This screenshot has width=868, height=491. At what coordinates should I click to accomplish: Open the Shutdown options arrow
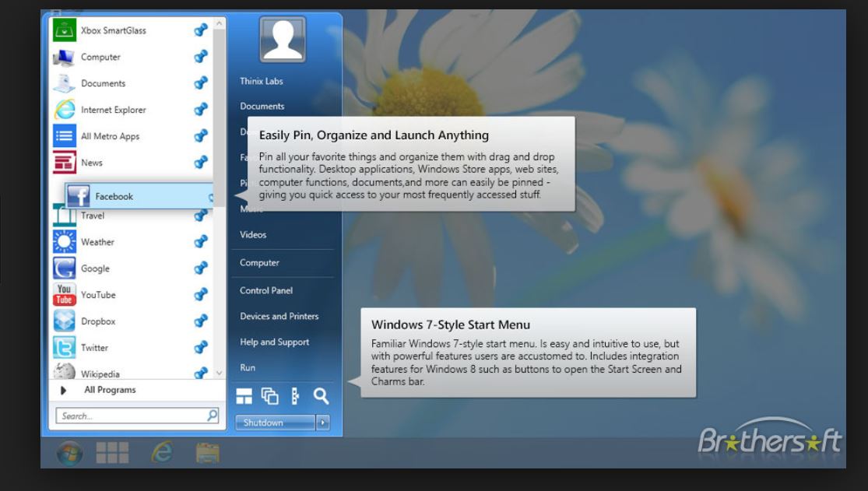click(x=323, y=423)
